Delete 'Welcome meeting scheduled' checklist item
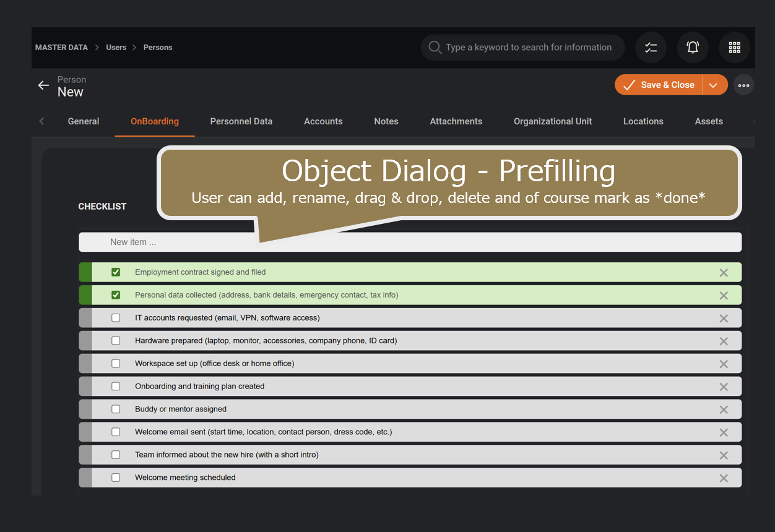This screenshot has height=532, width=775. [x=724, y=478]
